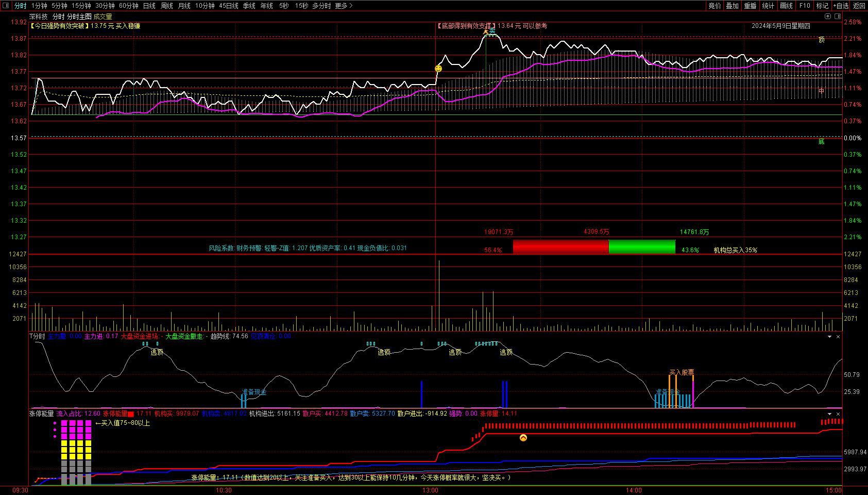Click the 机构总买入35% text
The width and height of the screenshot is (868, 495).
[x=735, y=250]
